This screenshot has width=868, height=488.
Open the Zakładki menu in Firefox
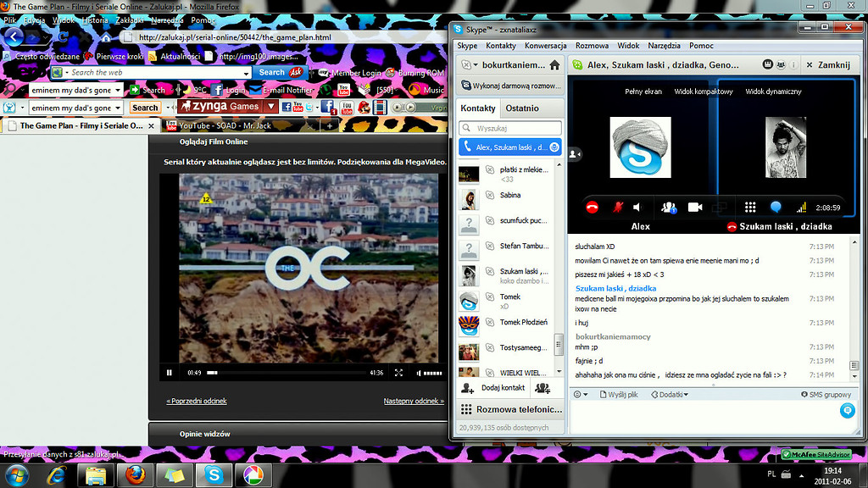130,20
